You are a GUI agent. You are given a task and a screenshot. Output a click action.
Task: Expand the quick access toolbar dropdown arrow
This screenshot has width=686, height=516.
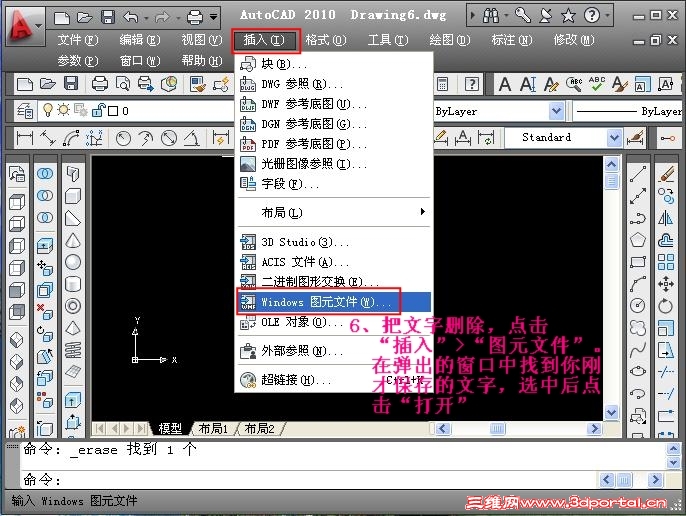(x=213, y=18)
